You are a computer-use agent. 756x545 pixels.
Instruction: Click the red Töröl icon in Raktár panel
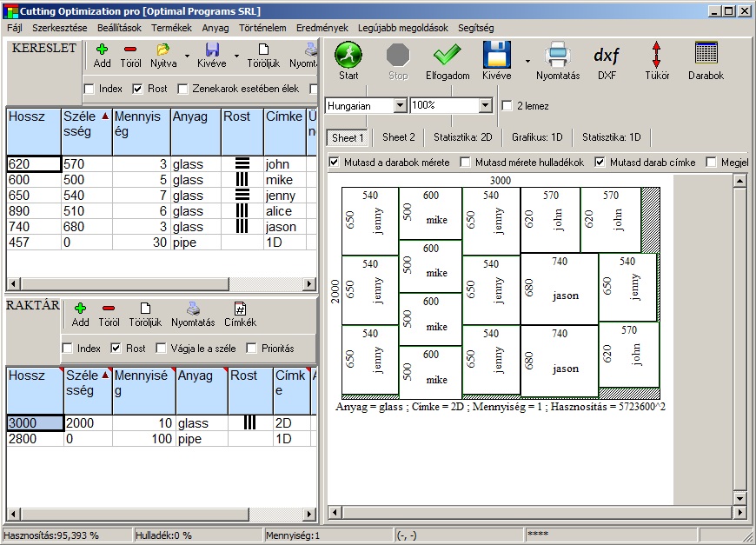109,309
